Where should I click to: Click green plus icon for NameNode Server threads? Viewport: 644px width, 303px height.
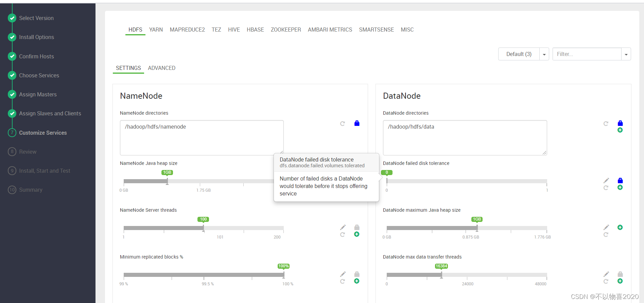pos(357,234)
